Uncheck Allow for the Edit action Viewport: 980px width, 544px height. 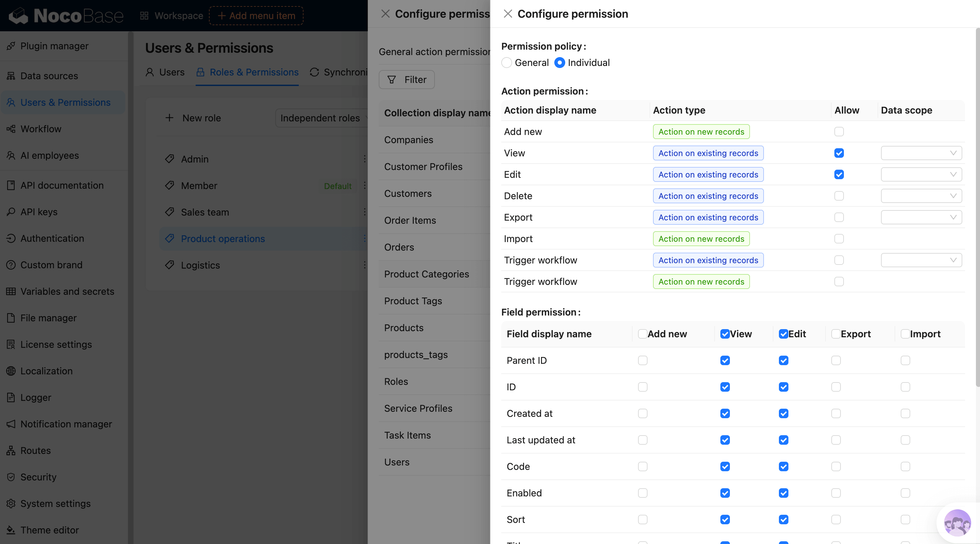(839, 174)
